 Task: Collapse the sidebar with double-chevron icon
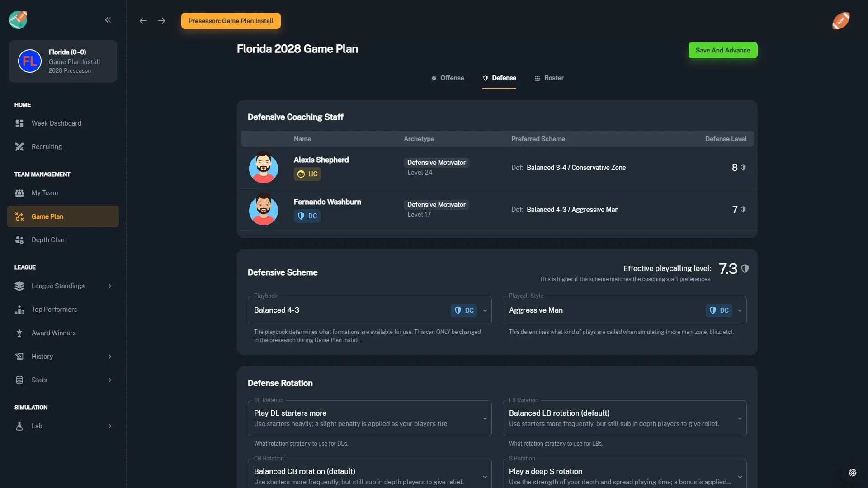[x=108, y=20]
